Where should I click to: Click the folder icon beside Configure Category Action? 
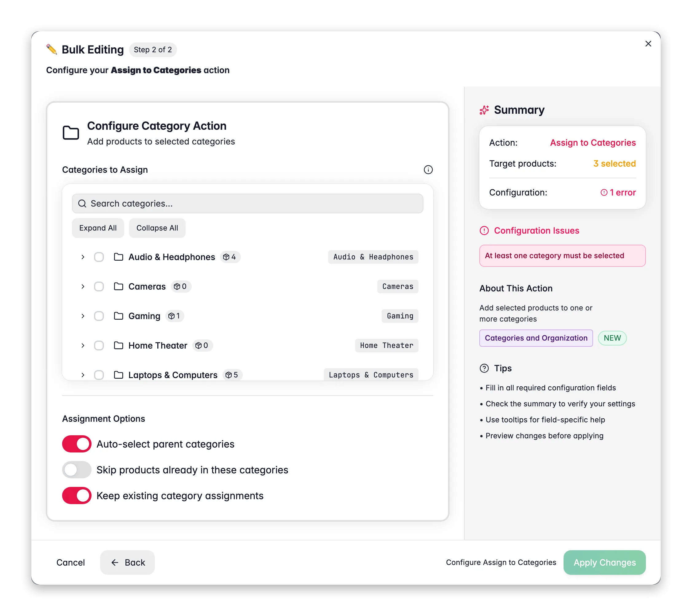pyautogui.click(x=71, y=133)
